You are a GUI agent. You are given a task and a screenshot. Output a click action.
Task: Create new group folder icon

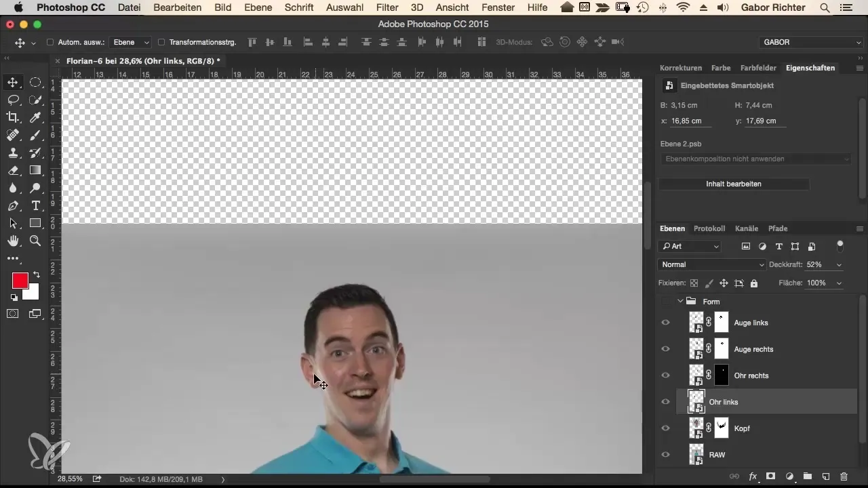pos(808,477)
